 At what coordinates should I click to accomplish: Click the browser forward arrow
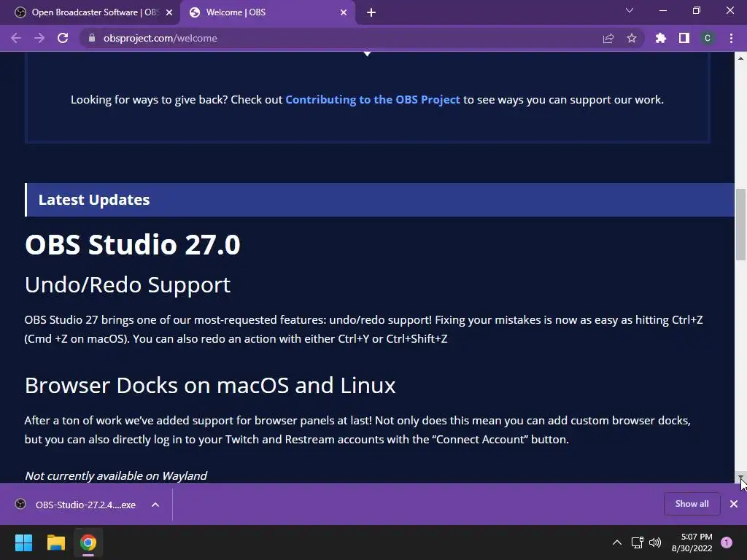pyautogui.click(x=39, y=38)
